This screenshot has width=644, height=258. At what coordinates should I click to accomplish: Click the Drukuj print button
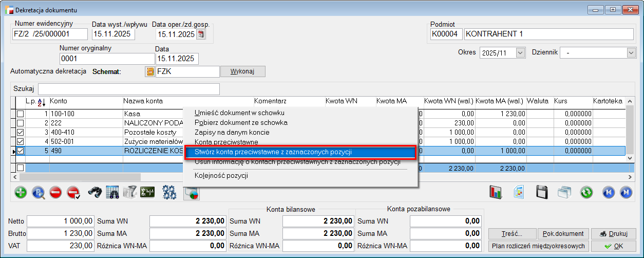pyautogui.click(x=610, y=234)
